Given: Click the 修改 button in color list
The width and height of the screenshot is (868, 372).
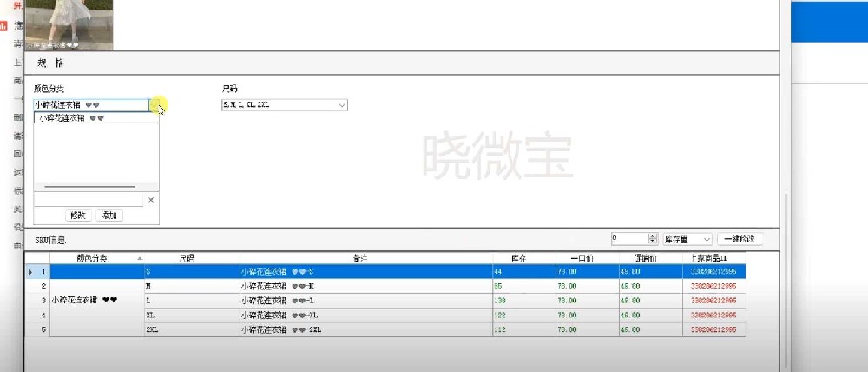Looking at the screenshot, I should point(78,216).
